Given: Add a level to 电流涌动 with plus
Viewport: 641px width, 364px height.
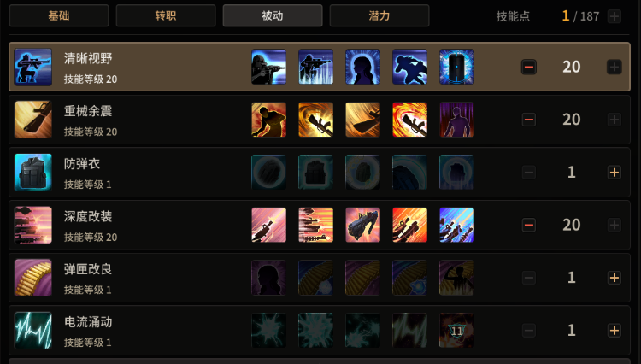Looking at the screenshot, I should tap(614, 331).
